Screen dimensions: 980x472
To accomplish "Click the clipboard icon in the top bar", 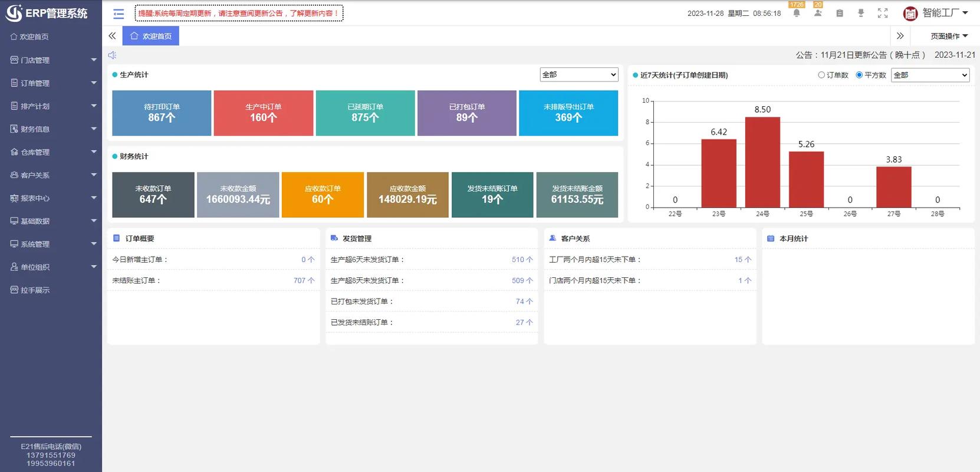I will (840, 13).
